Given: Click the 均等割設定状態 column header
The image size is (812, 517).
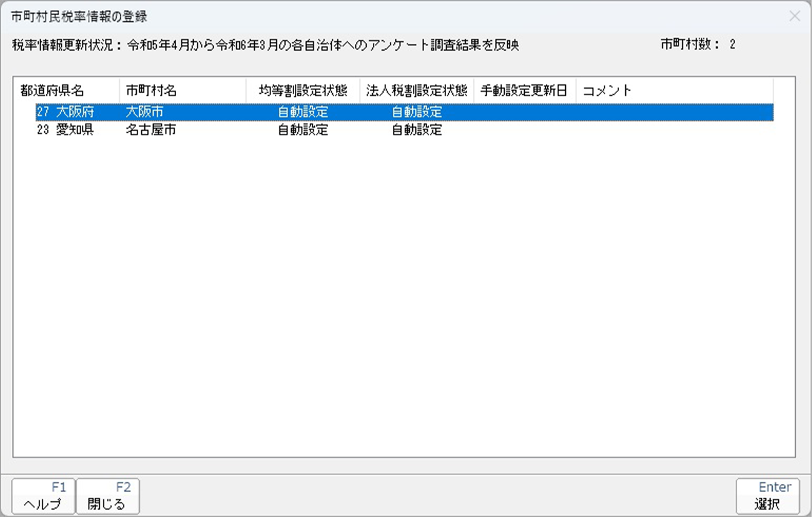Looking at the screenshot, I should 303,91.
